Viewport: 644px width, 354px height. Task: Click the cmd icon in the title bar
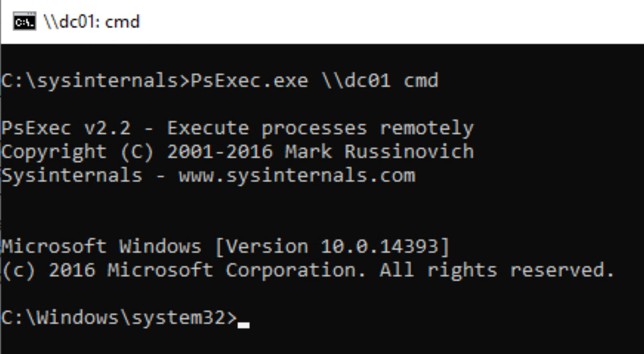point(24,22)
